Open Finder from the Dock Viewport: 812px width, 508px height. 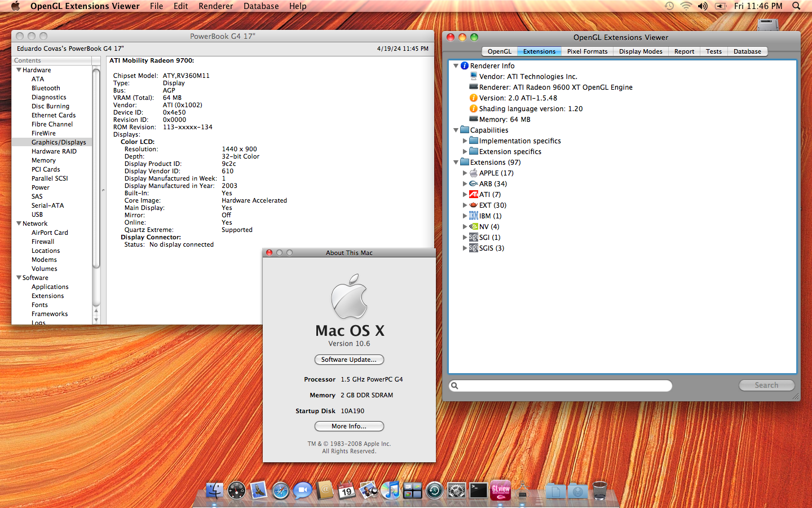(214, 490)
